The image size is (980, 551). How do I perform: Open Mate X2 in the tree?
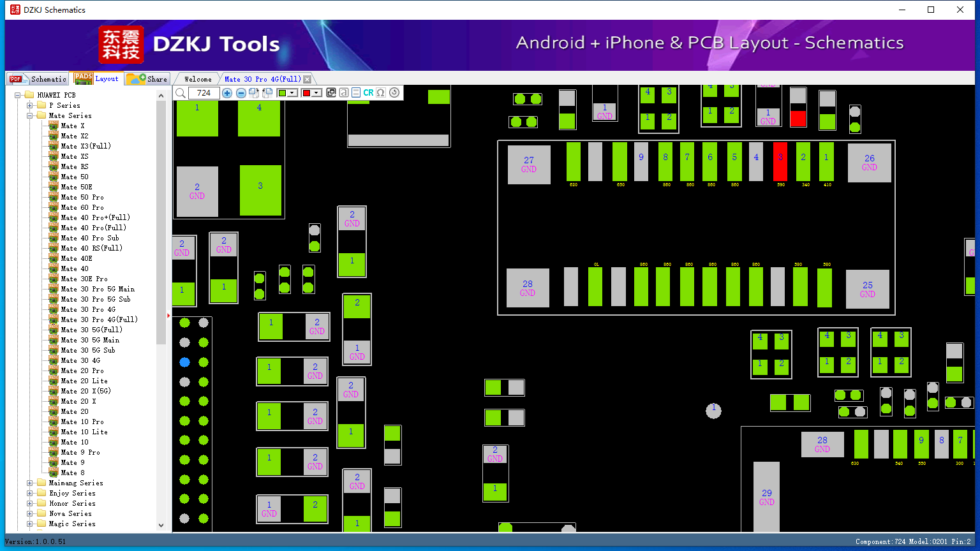tap(75, 136)
